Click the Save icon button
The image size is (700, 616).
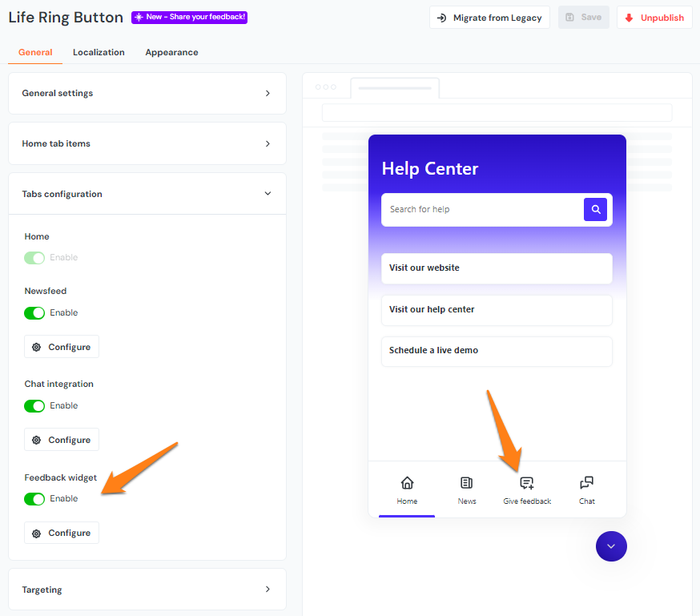(583, 17)
